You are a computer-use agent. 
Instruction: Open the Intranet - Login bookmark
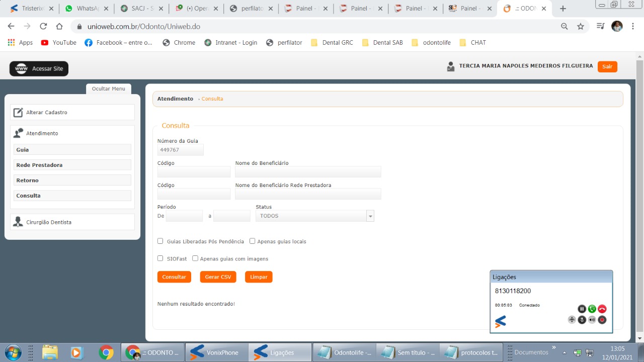tap(230, 43)
